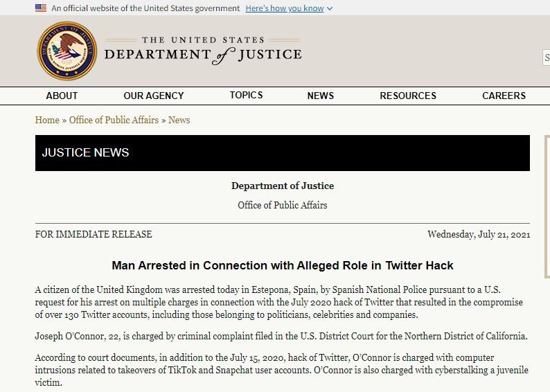Open the RESOURCES menu

pyautogui.click(x=408, y=96)
